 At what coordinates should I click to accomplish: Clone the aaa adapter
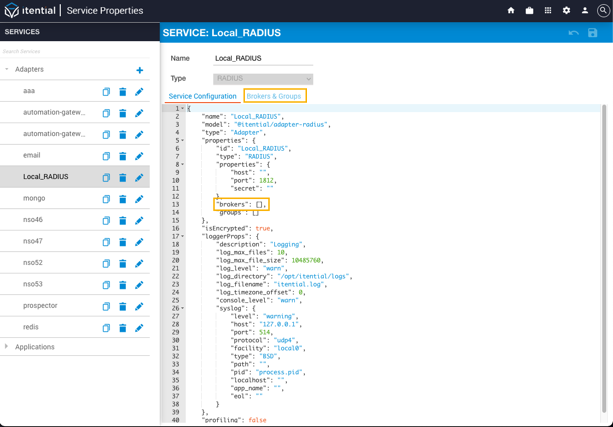tap(106, 92)
